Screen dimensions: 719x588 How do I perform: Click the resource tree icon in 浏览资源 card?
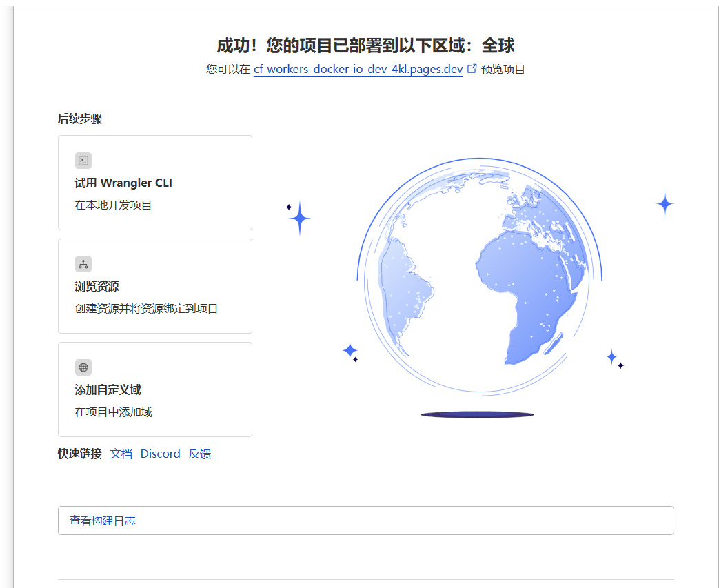coord(83,264)
